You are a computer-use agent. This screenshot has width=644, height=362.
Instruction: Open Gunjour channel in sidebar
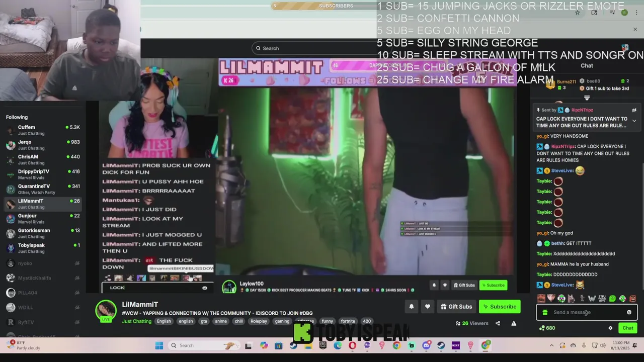click(43, 219)
